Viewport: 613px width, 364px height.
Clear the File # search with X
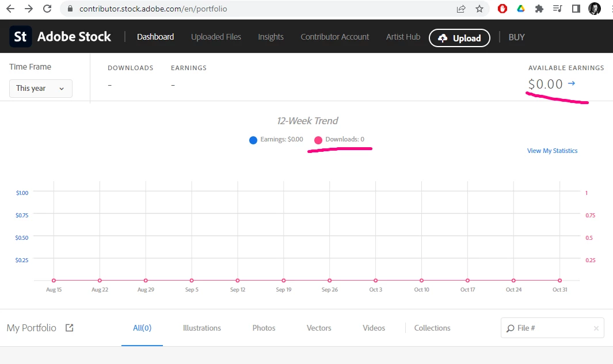(x=596, y=328)
